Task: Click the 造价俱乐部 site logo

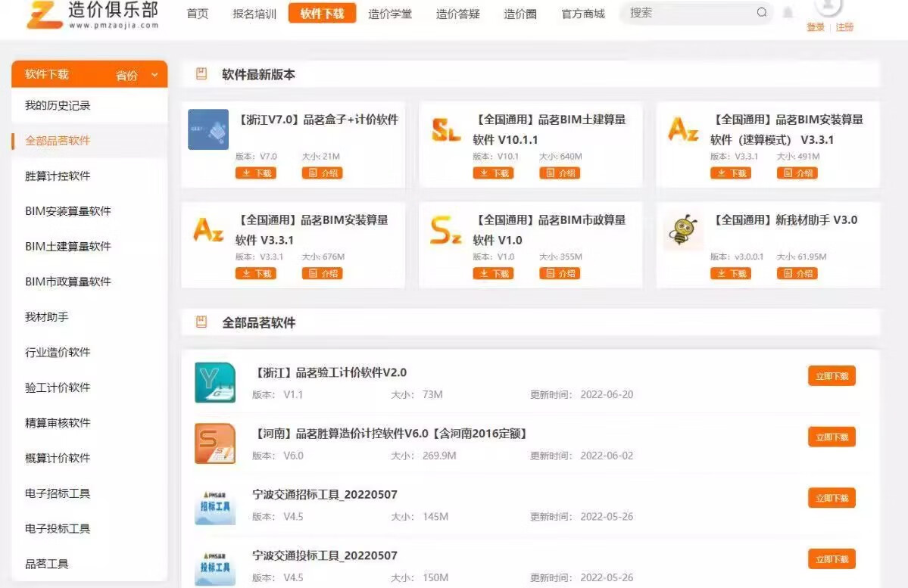Action: tap(92, 14)
